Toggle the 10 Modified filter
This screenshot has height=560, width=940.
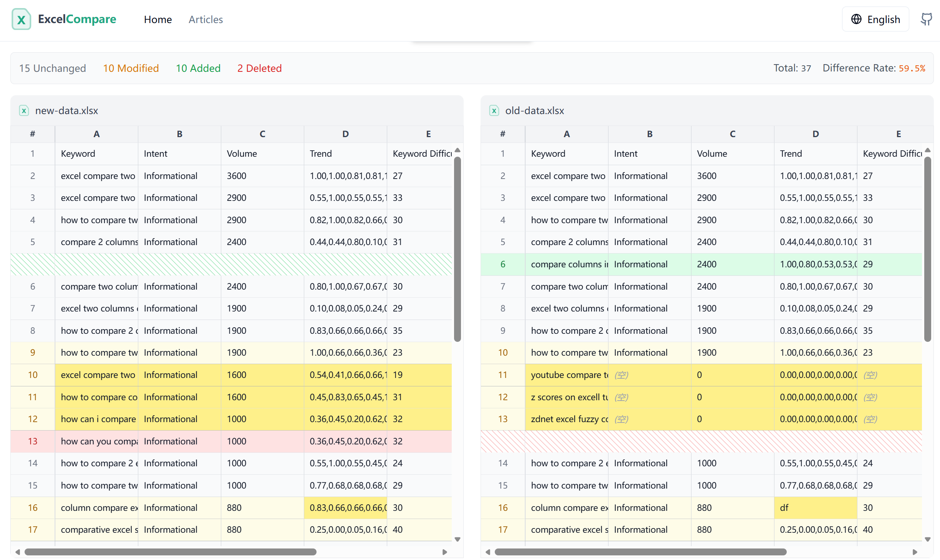click(x=131, y=68)
